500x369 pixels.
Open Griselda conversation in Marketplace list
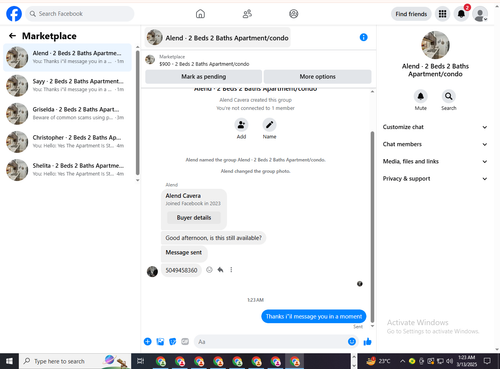(67, 114)
